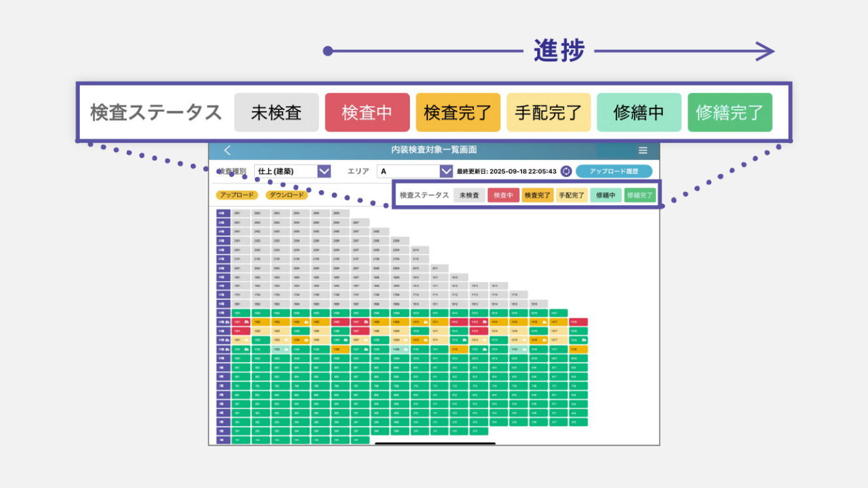Open the hamburger menu in the header
This screenshot has height=488, width=868.
coord(643,150)
